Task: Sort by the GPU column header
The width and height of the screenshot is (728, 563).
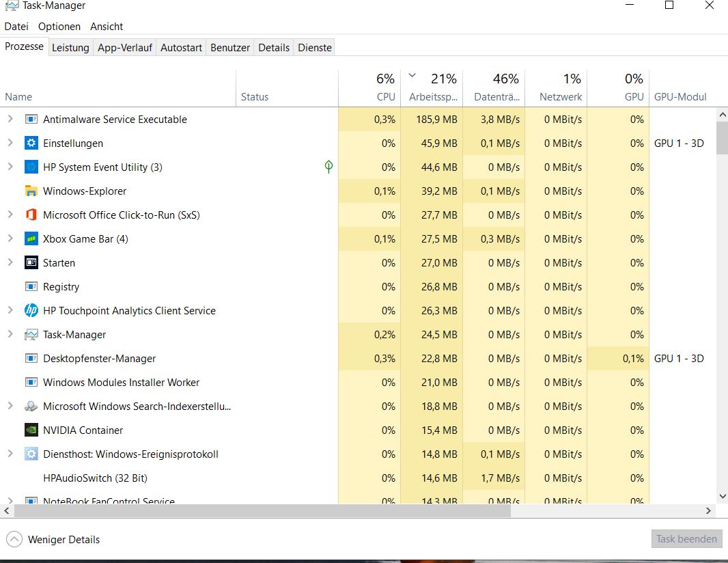Action: (619, 88)
